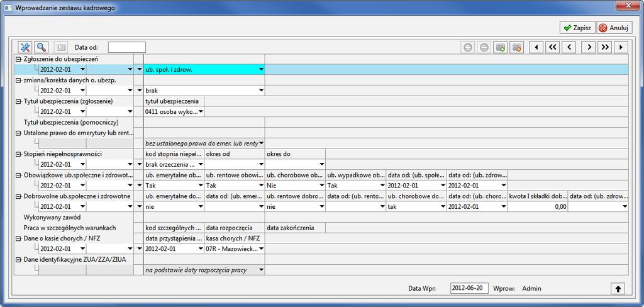Open the 'ub. rentowe dobro...' dropdown showing nie
The height and width of the screenshot is (307, 644).
pos(321,206)
